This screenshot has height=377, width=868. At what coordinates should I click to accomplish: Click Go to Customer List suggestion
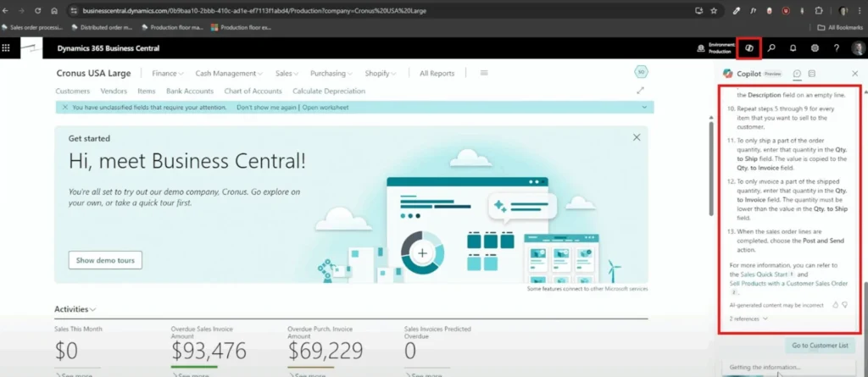pyautogui.click(x=820, y=346)
